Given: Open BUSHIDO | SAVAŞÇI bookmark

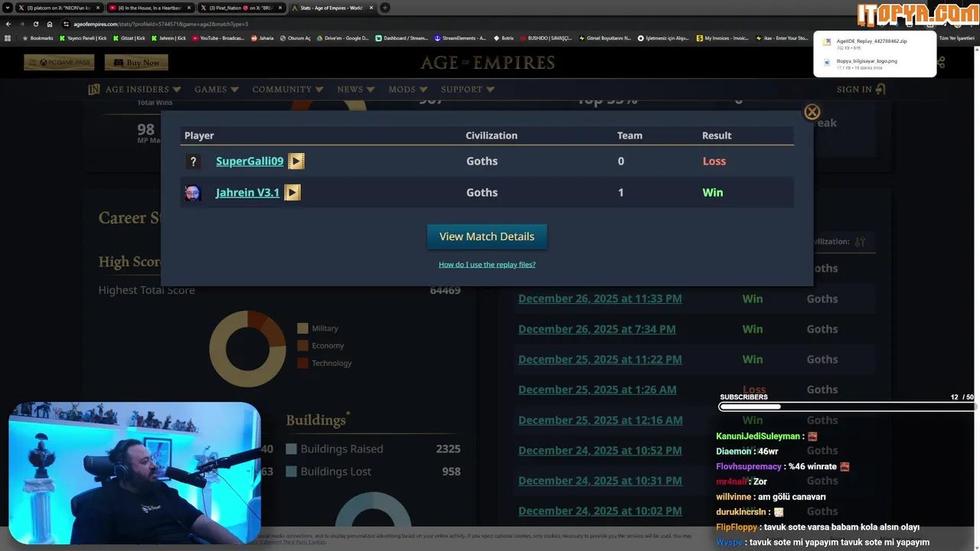Looking at the screenshot, I should (545, 37).
